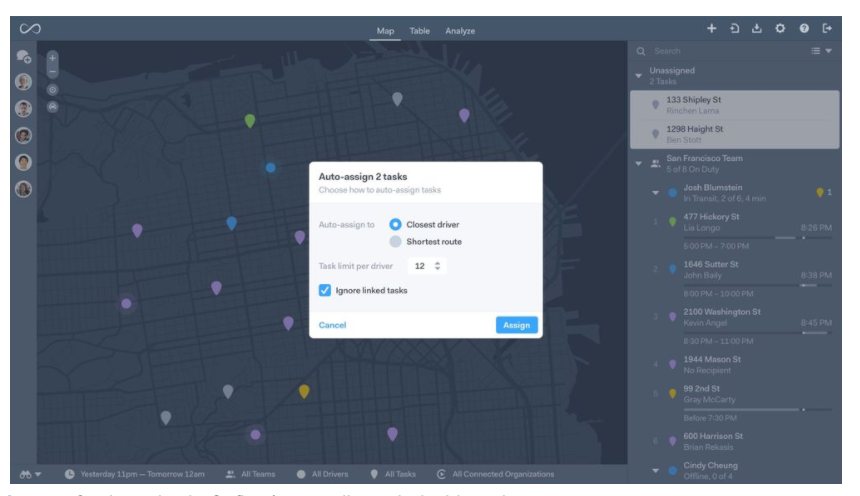860x496 pixels.
Task: Click the import icon in top bar
Action: (734, 29)
